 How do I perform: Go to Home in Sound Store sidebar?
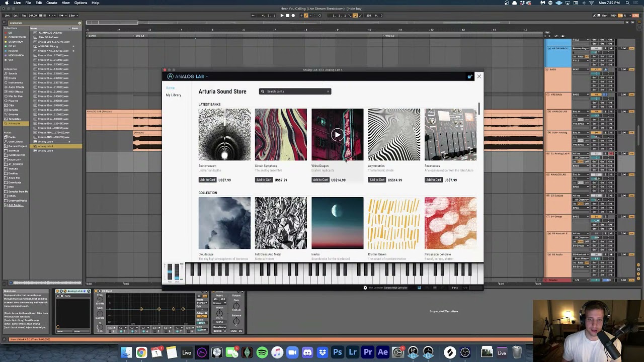click(x=171, y=88)
